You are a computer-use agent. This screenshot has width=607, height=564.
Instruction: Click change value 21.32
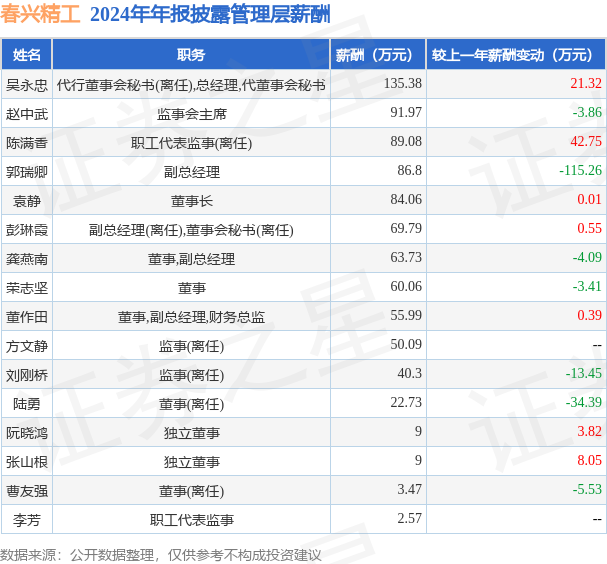pos(586,83)
